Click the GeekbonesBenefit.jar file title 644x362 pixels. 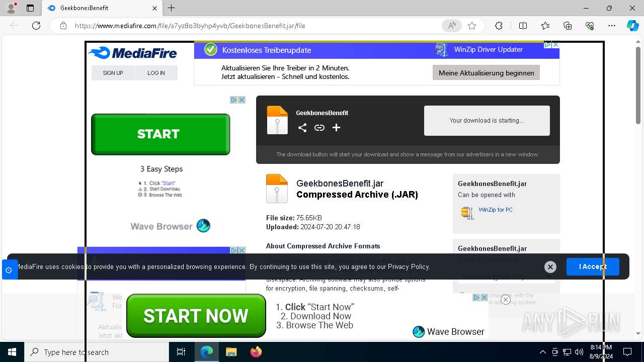340,184
